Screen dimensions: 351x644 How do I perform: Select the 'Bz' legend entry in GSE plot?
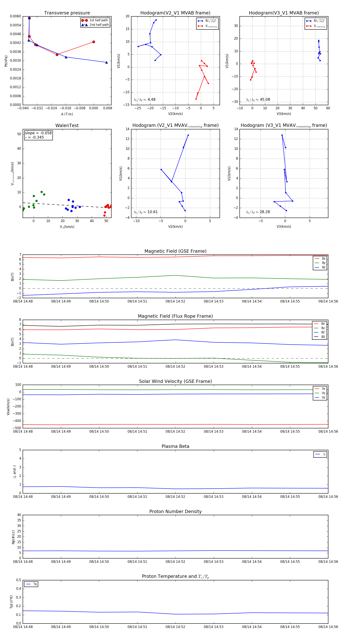[320, 267]
